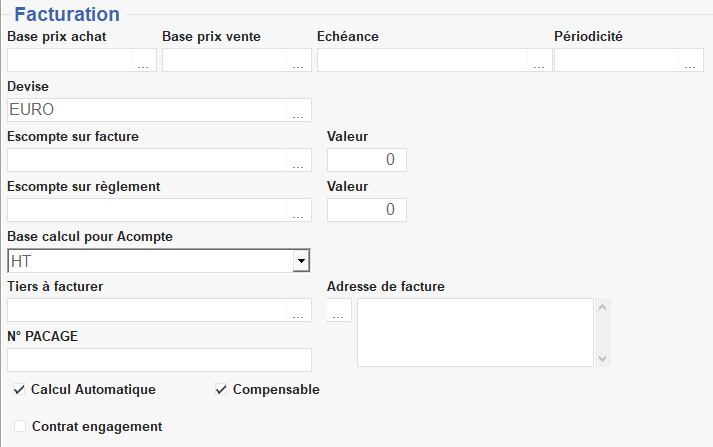Screen dimensions: 713x447
Task: Uncheck the Compensable checkbox
Action: (222, 390)
